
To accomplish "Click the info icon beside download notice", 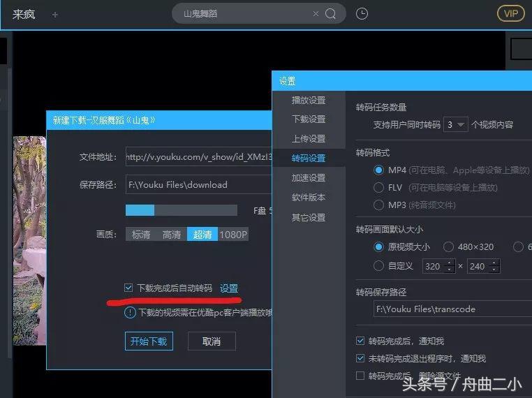I will click(130, 312).
